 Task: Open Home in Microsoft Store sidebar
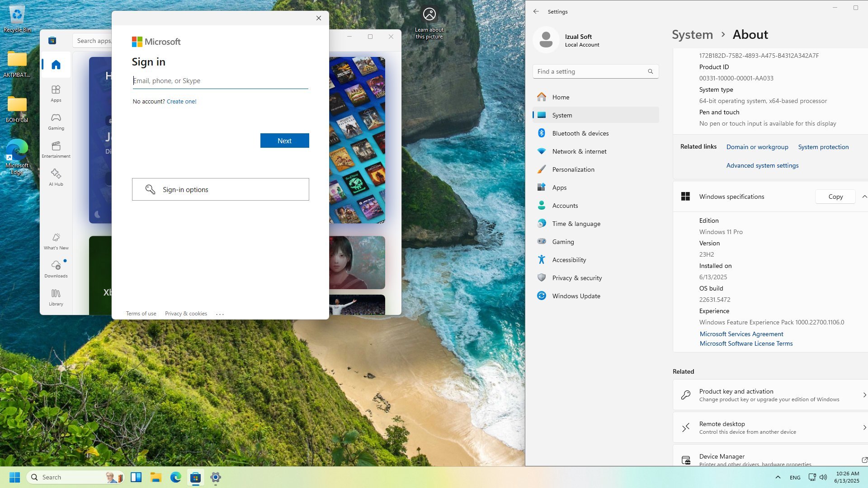[x=56, y=65]
